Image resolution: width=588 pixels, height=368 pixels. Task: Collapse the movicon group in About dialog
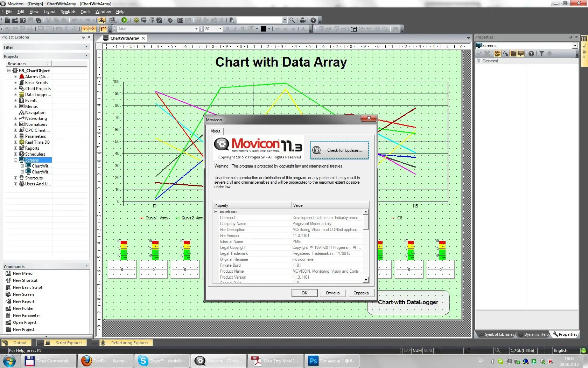[216, 212]
